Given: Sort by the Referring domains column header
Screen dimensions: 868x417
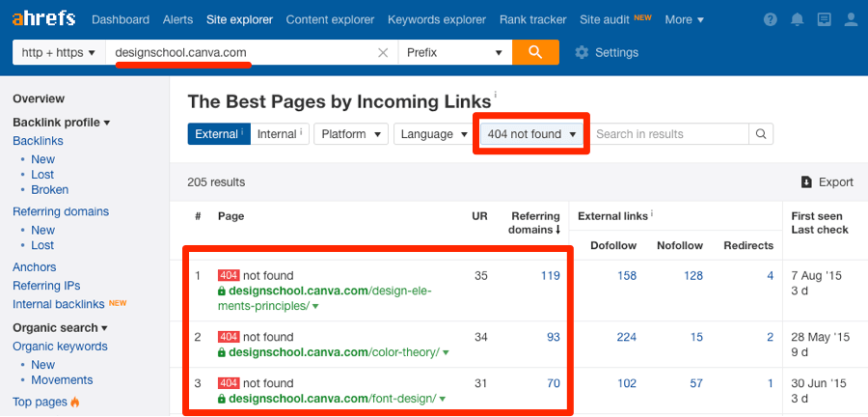Looking at the screenshot, I should [535, 223].
